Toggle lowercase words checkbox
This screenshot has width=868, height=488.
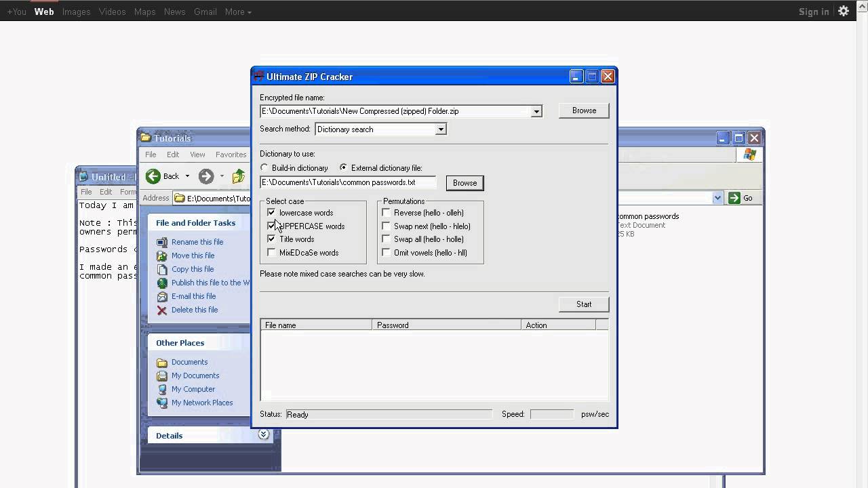point(271,213)
